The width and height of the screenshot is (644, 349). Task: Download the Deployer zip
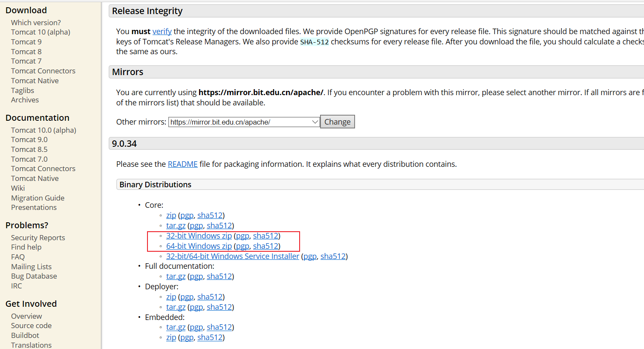coord(171,297)
